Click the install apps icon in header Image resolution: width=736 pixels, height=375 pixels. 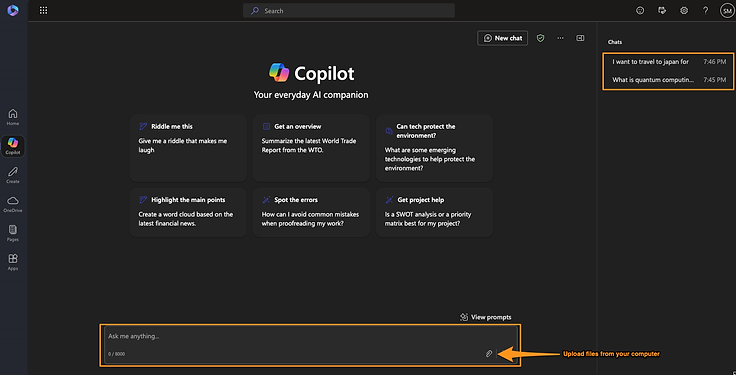click(662, 11)
